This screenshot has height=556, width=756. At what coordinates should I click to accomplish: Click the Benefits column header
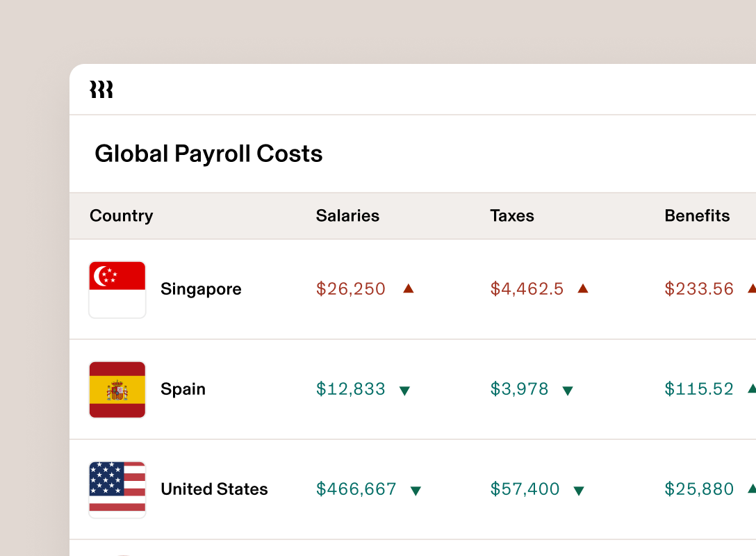point(697,215)
